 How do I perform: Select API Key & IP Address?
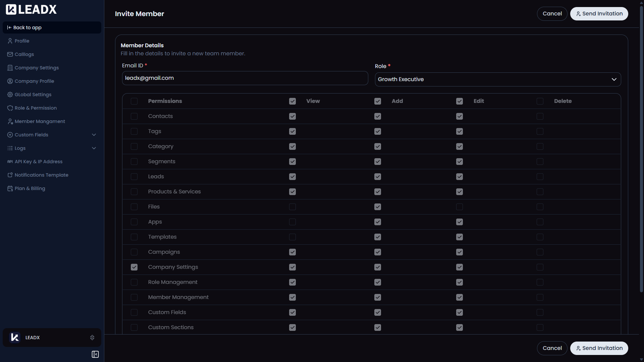(38, 162)
